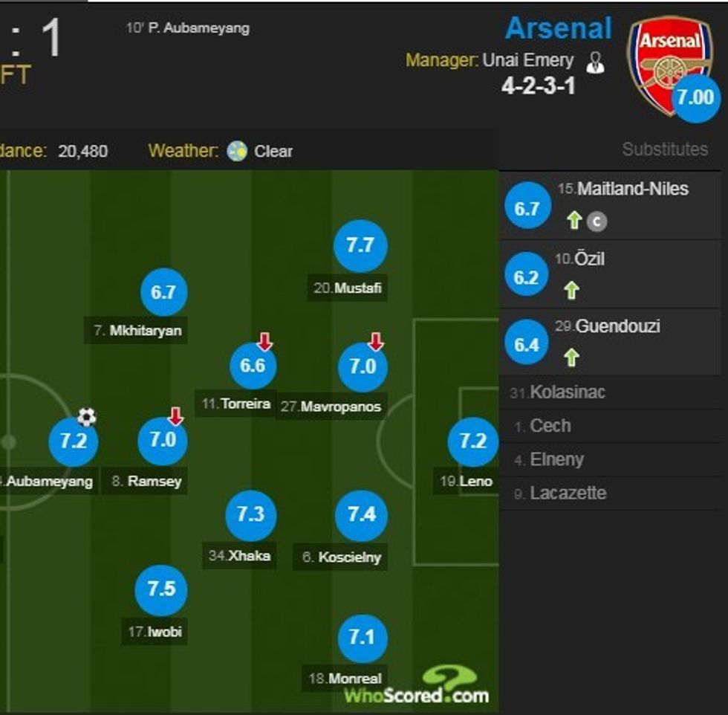This screenshot has height=715, width=728.
Task: Click Ramsey's 7.0 rating bubble on the pitch
Action: click(163, 440)
